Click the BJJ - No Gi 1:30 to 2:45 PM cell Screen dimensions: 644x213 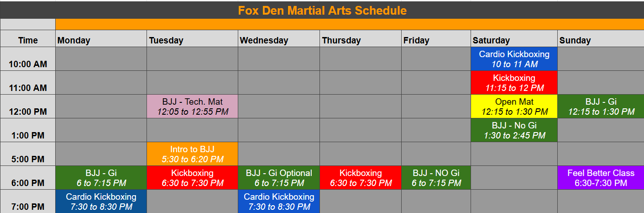click(x=514, y=130)
